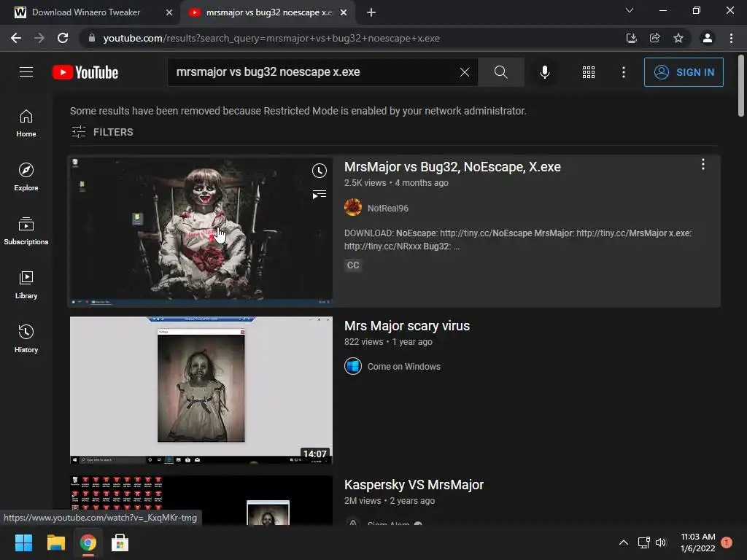
Task: Click Watch Later clock on first thumbnail
Action: pos(320,171)
